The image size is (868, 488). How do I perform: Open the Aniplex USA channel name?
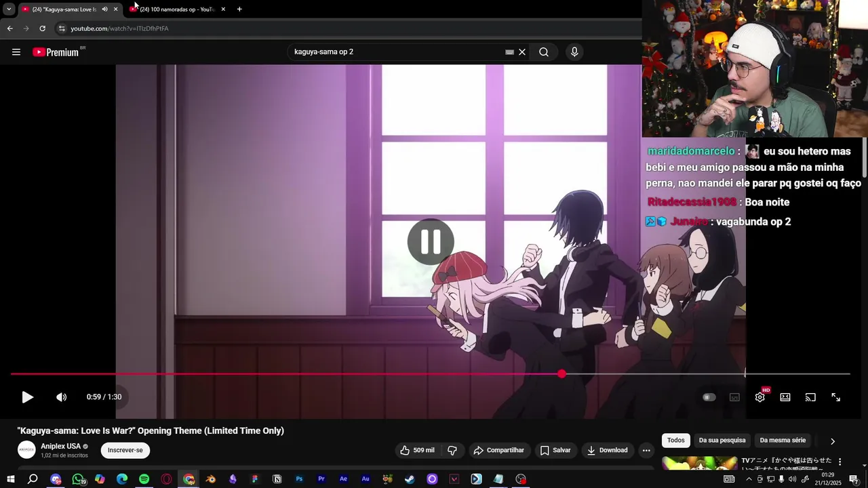click(60, 446)
